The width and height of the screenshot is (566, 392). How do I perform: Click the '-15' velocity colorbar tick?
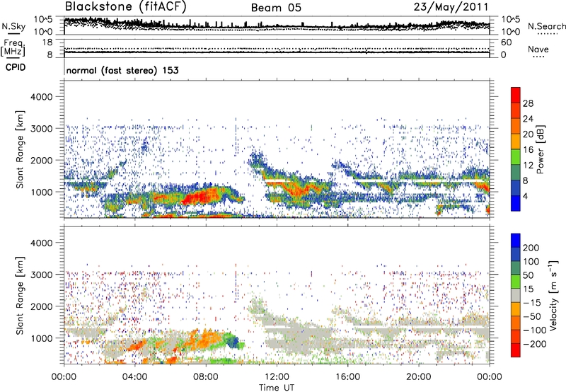pyautogui.click(x=531, y=303)
